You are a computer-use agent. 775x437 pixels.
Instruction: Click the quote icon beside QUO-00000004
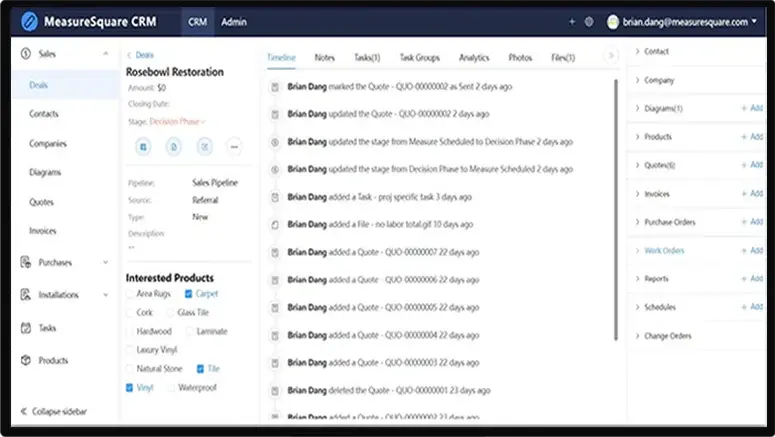coord(275,336)
